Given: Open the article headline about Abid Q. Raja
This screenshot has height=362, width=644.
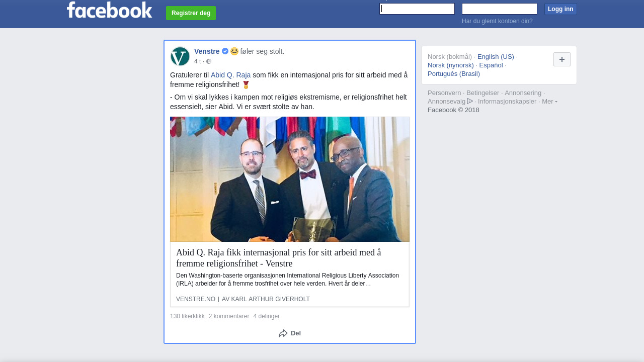Looking at the screenshot, I should (279, 258).
